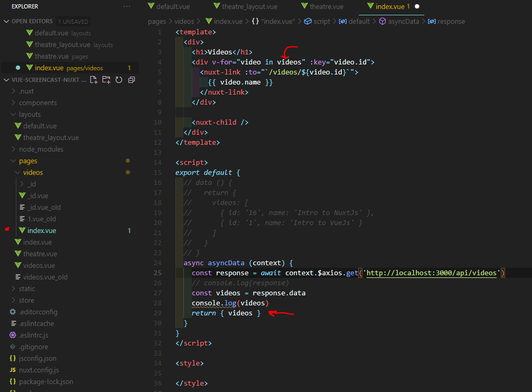Click the '1 UNSAVED' badge
This screenshot has width=532, height=392.
(x=73, y=22)
